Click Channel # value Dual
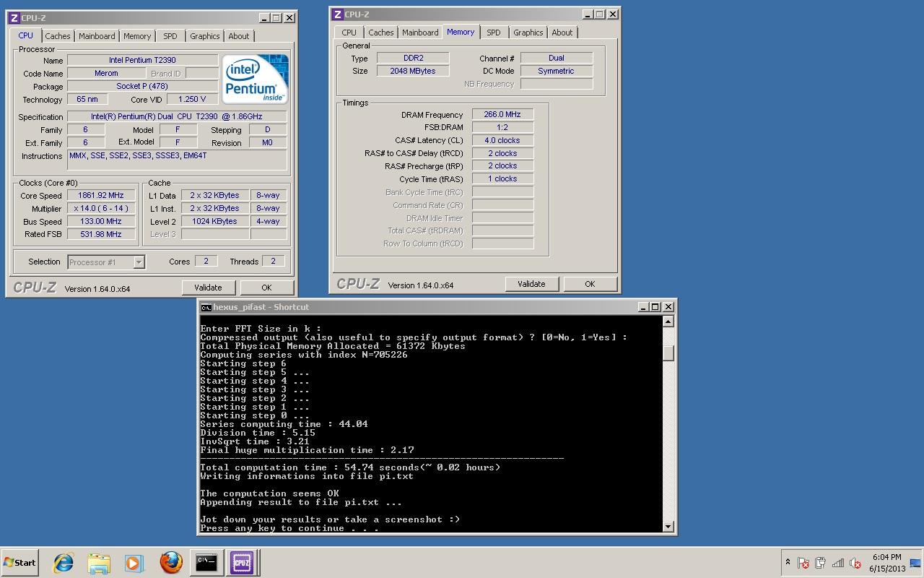The width and height of the screenshot is (924, 578). click(557, 58)
